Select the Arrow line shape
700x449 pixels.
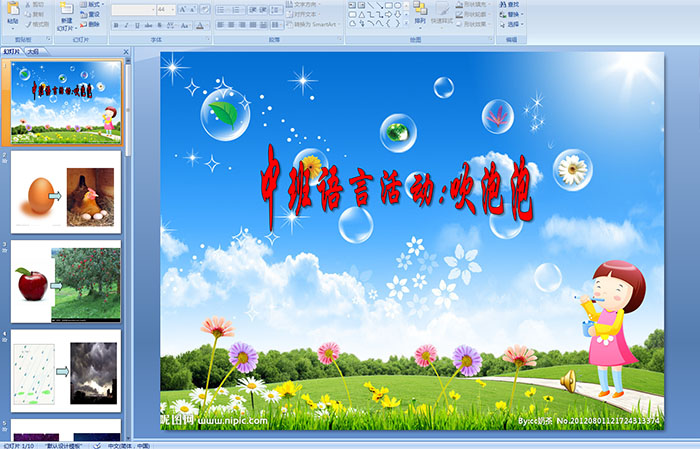[380, 5]
